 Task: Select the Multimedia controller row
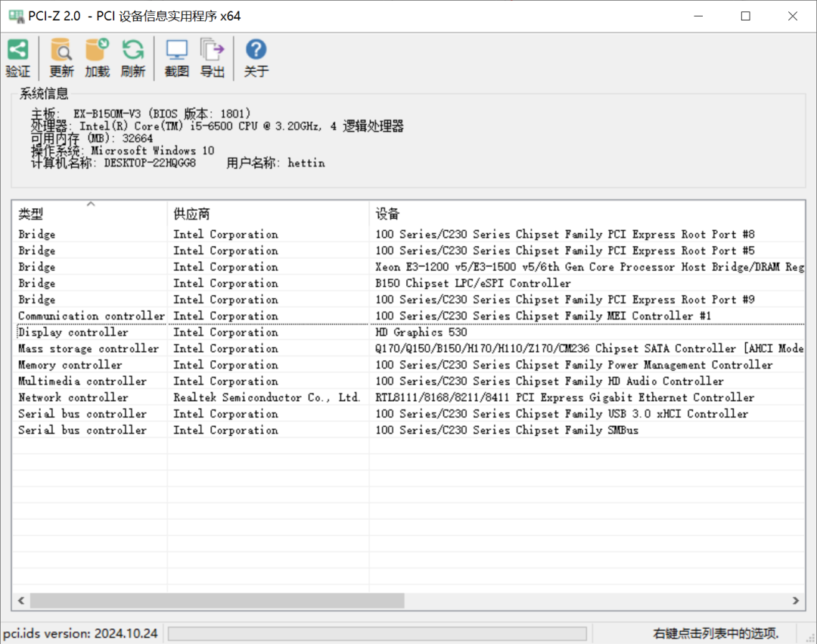(408, 381)
